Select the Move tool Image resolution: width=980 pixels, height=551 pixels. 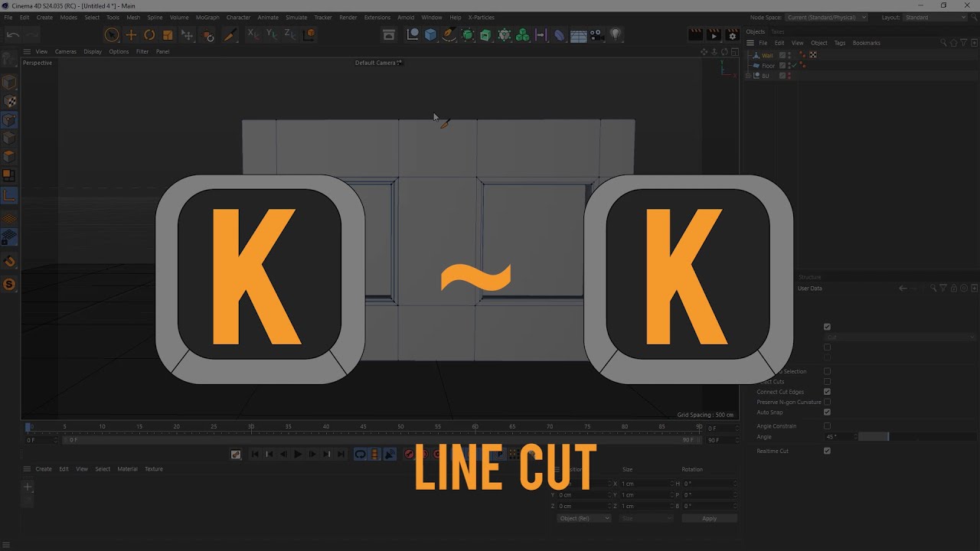tap(131, 34)
